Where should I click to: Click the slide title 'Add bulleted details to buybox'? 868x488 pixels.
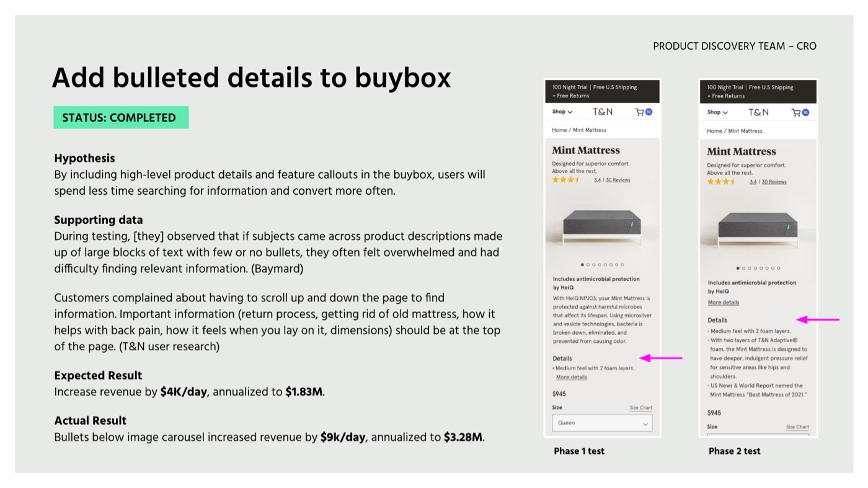252,78
